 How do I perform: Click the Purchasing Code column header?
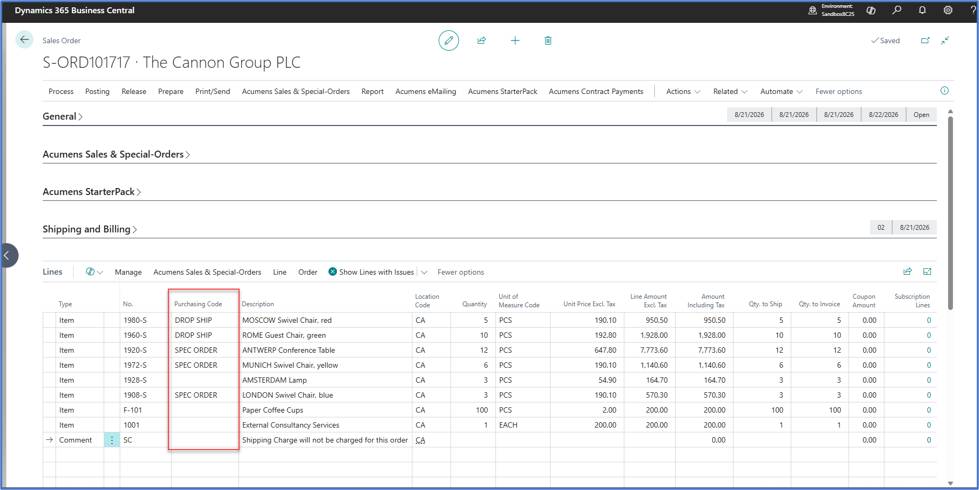tap(198, 304)
